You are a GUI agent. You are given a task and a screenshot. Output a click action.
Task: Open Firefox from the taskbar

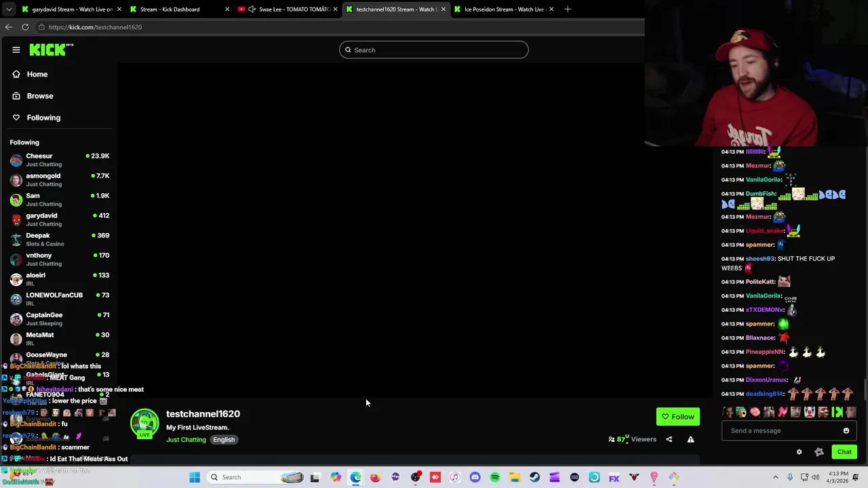[x=375, y=477]
